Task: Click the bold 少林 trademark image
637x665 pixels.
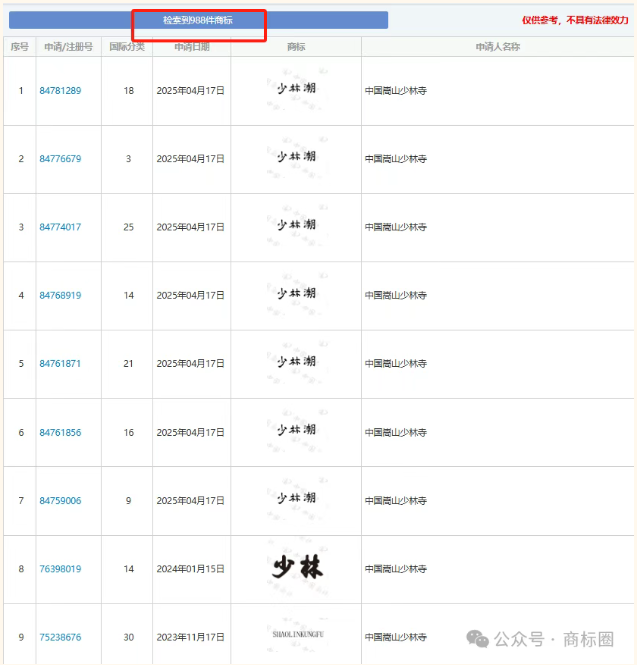Action: click(x=296, y=568)
